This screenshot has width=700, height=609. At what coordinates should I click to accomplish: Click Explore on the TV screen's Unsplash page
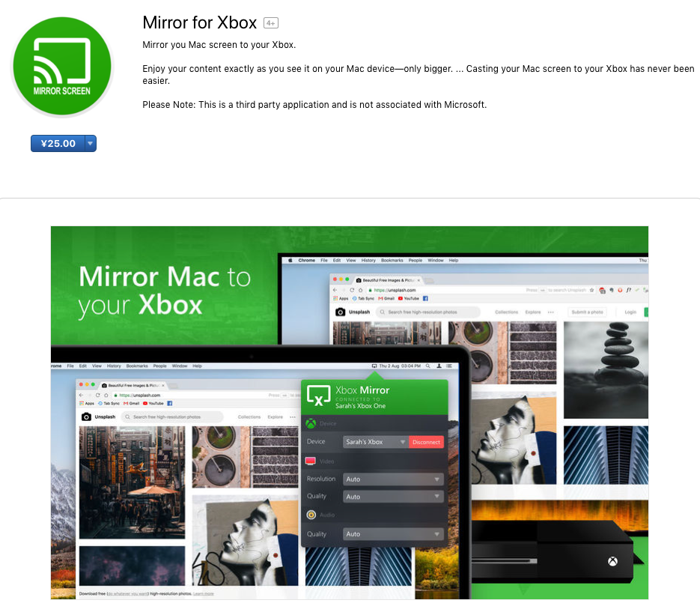[x=533, y=312]
